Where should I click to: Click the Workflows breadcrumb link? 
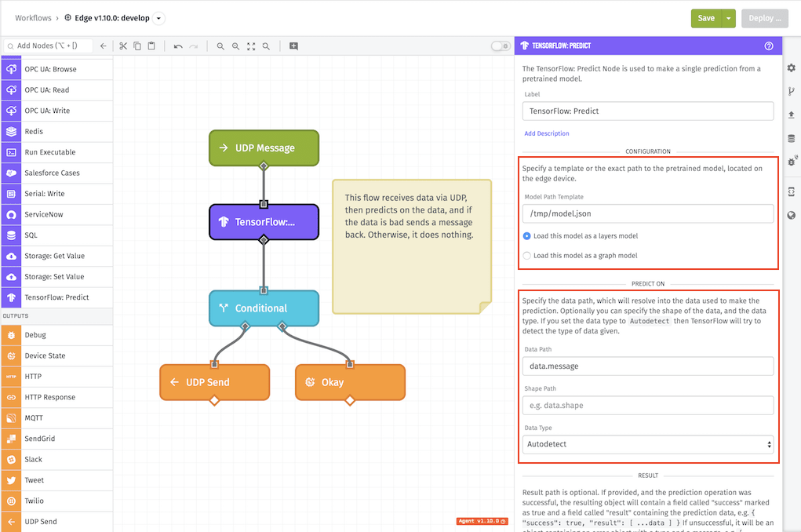tap(33, 18)
